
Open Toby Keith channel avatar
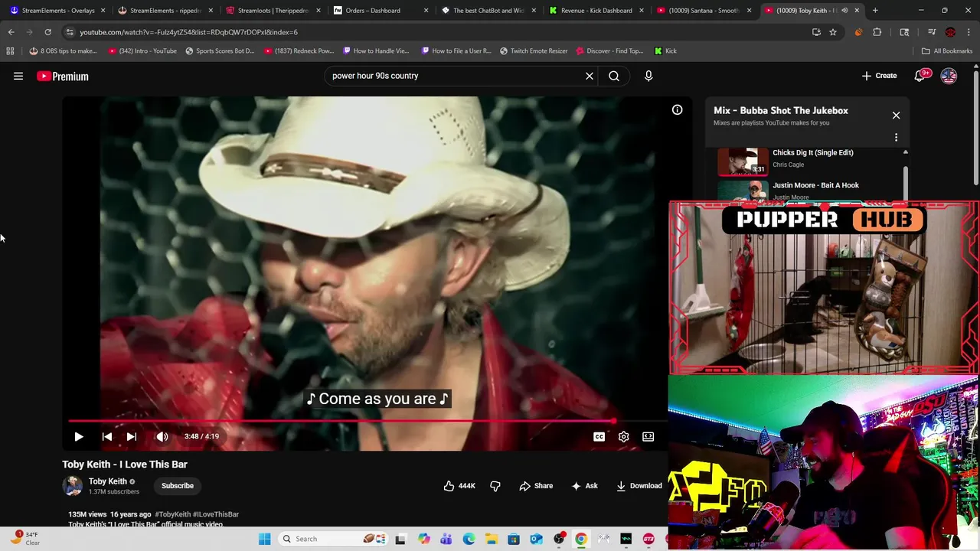[73, 486]
